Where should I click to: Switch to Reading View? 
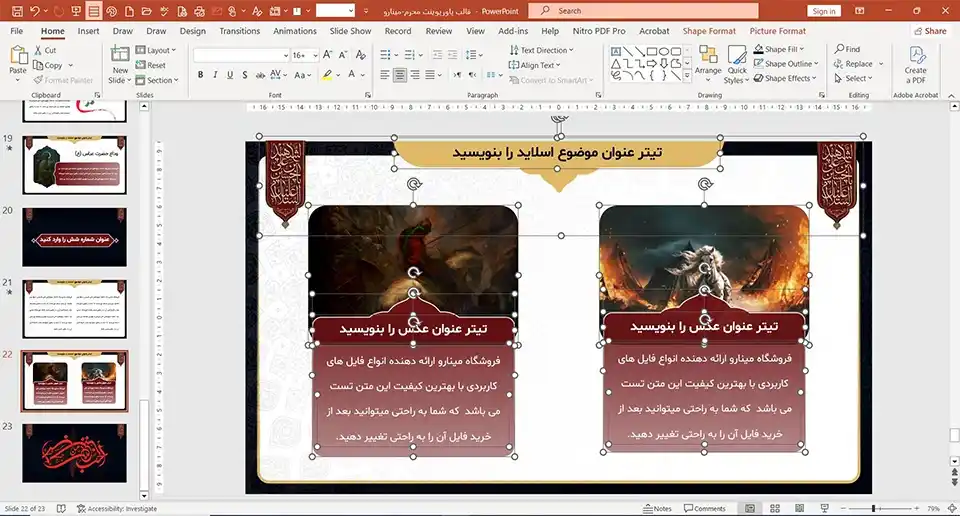800,509
